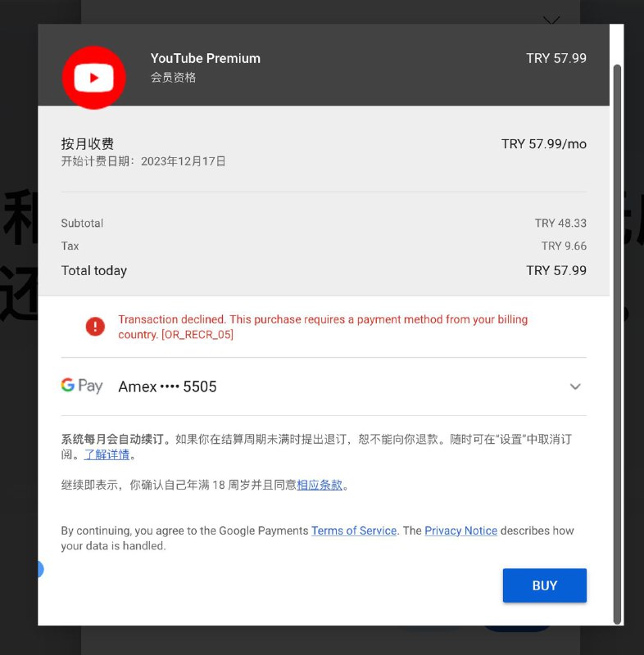The height and width of the screenshot is (655, 644).
Task: Open the Privacy Notice link
Action: pos(461,531)
